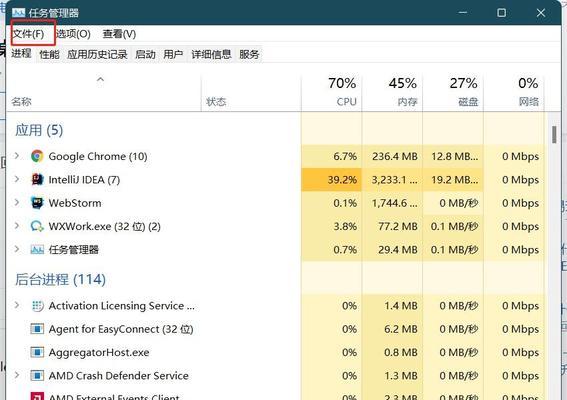Select the 后台进程 (114) group header
This screenshot has height=400, width=567.
point(60,280)
